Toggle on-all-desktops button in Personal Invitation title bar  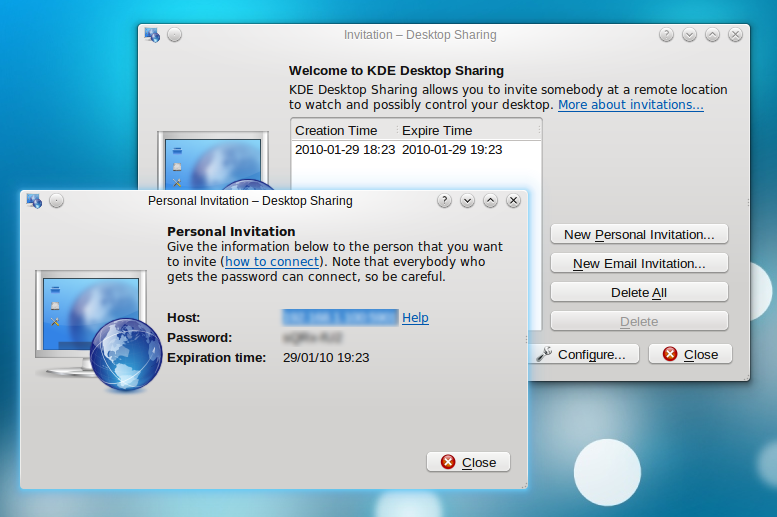57,201
